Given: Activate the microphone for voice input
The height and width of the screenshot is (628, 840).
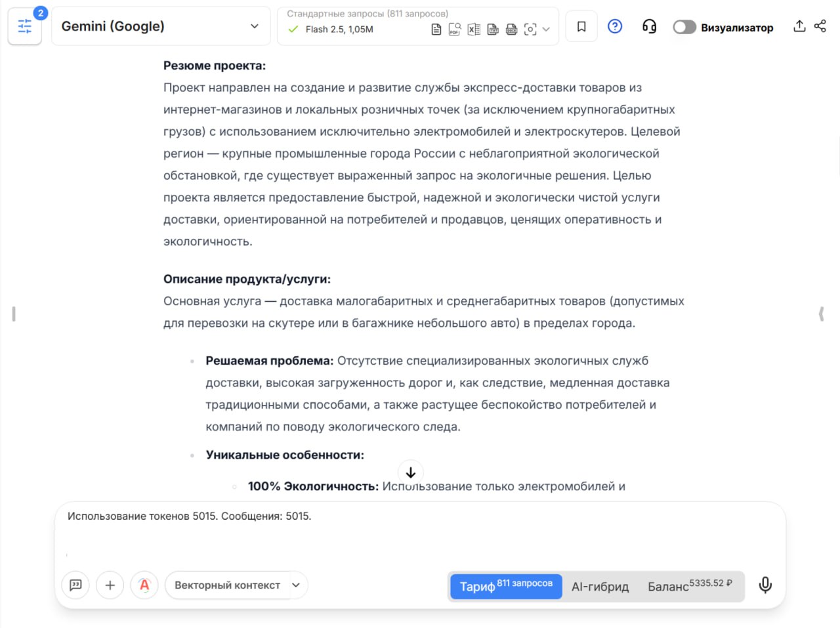Looking at the screenshot, I should coord(765,585).
